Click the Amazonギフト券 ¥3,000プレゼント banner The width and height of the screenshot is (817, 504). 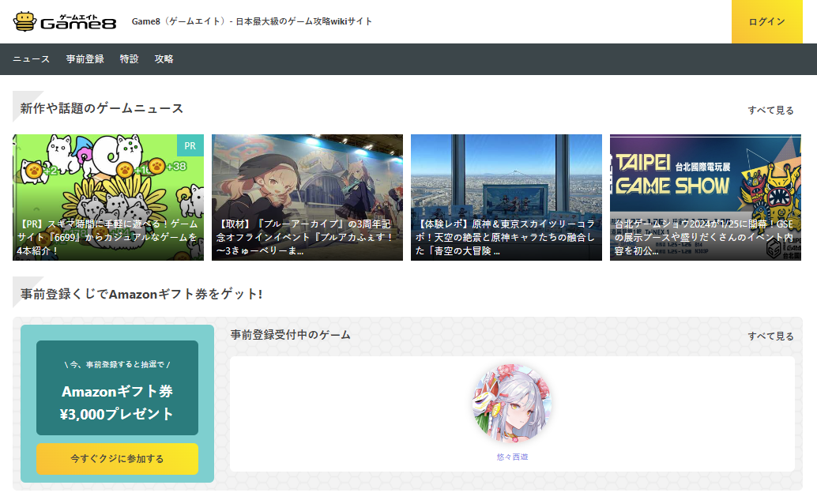click(x=117, y=388)
